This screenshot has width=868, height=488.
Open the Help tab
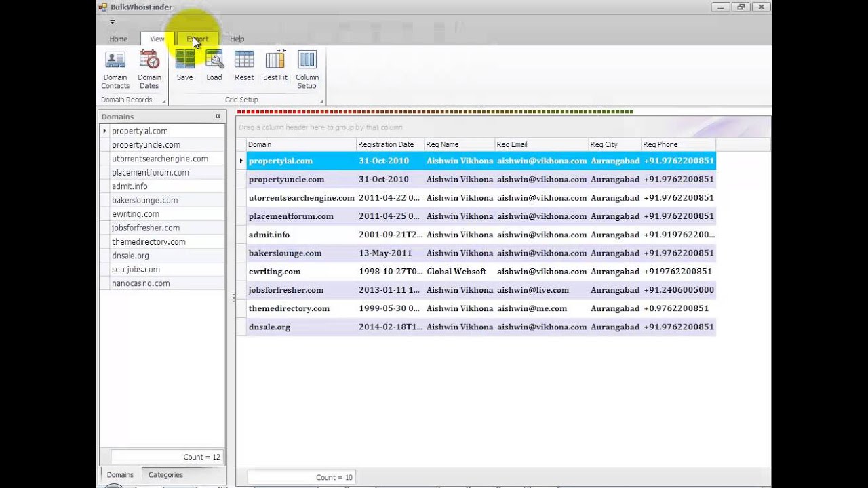click(237, 39)
